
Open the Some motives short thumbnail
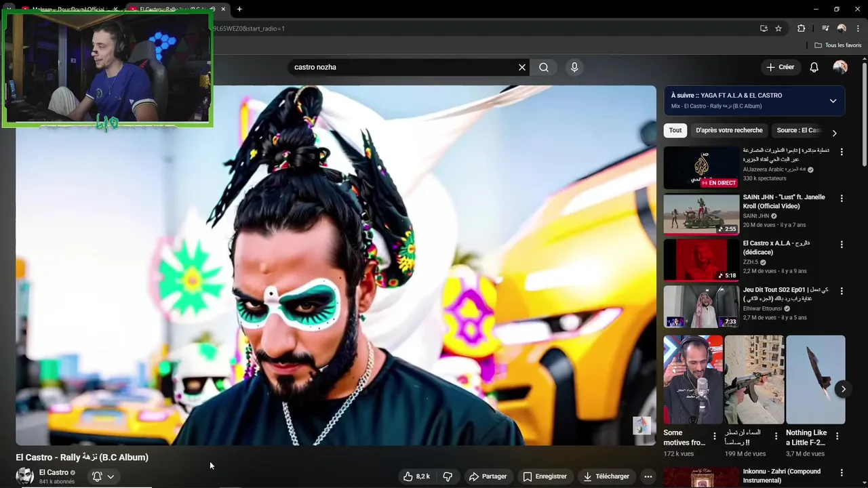click(x=693, y=380)
